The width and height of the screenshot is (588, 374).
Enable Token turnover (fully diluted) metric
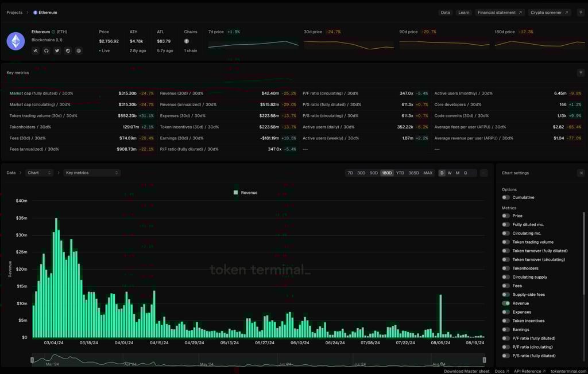[506, 251]
